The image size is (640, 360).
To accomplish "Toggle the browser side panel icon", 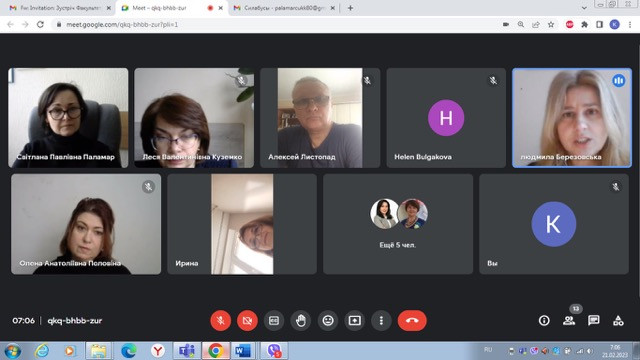I will coord(599,24).
